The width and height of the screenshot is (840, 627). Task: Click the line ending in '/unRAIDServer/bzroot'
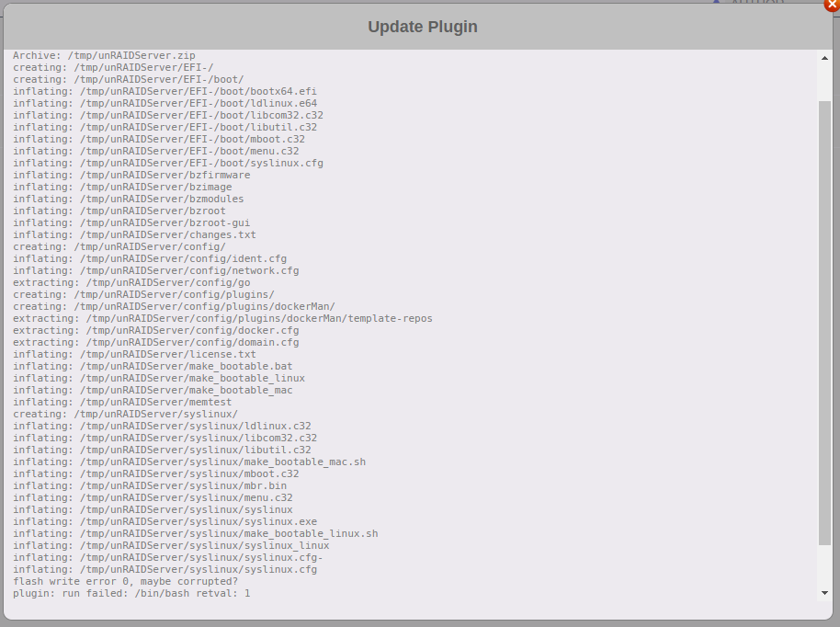[x=119, y=211]
